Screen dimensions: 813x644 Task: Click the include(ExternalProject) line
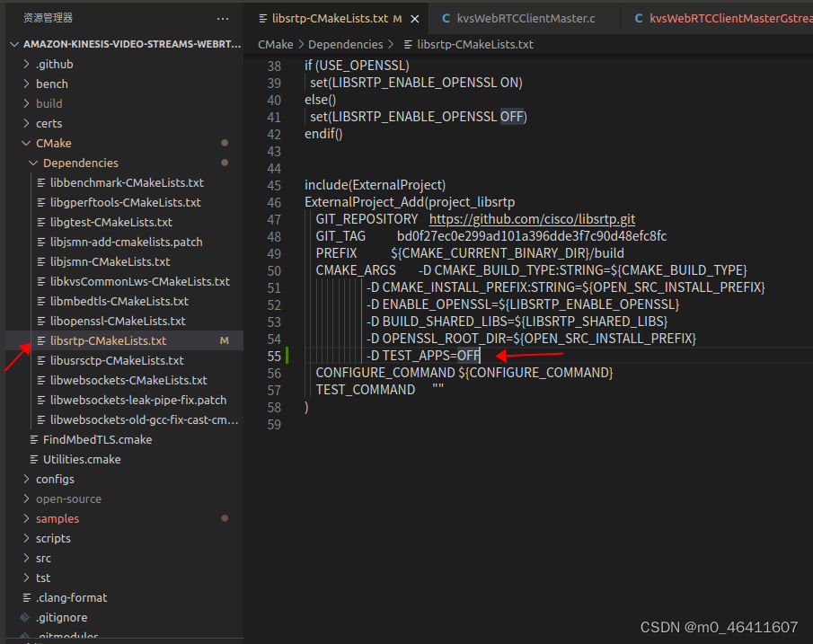point(375,185)
